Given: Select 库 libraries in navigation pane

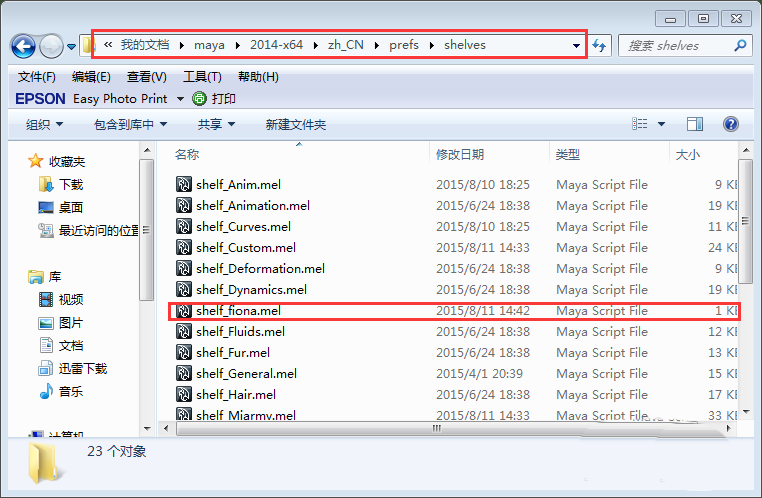Looking at the screenshot, I should [45, 277].
